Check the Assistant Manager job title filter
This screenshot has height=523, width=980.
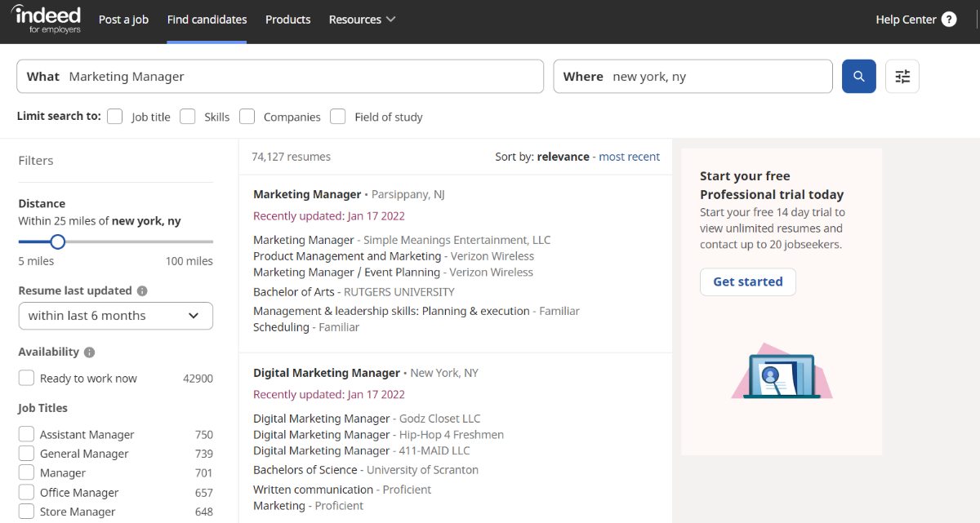click(x=26, y=434)
